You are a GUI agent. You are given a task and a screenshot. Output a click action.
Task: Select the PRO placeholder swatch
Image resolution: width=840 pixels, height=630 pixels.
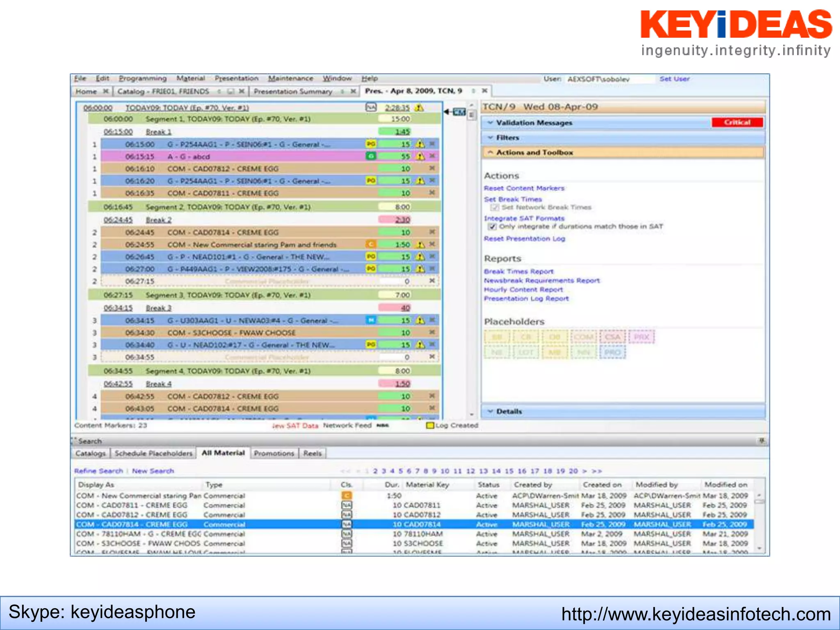[x=612, y=352]
